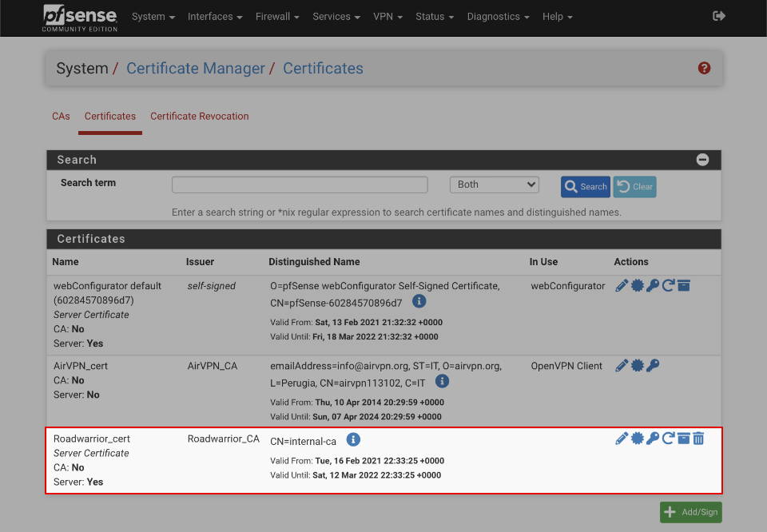This screenshot has width=767, height=532.
Task: Click the Search button
Action: pyautogui.click(x=586, y=187)
